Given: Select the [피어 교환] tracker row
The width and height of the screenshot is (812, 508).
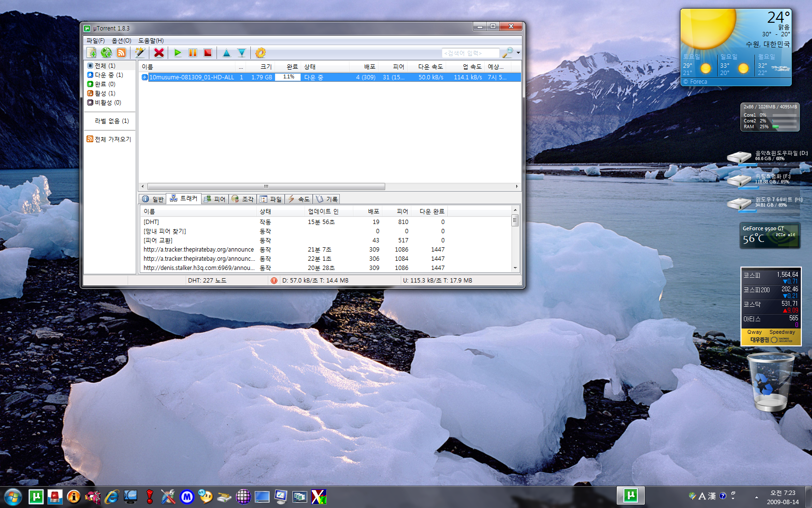Looking at the screenshot, I should coord(294,240).
